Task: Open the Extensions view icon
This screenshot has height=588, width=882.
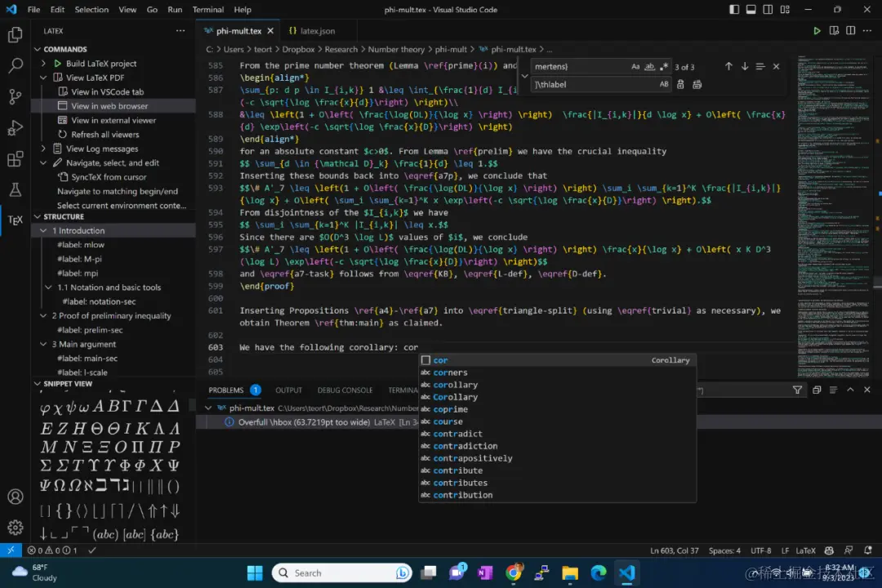Action: [x=16, y=159]
